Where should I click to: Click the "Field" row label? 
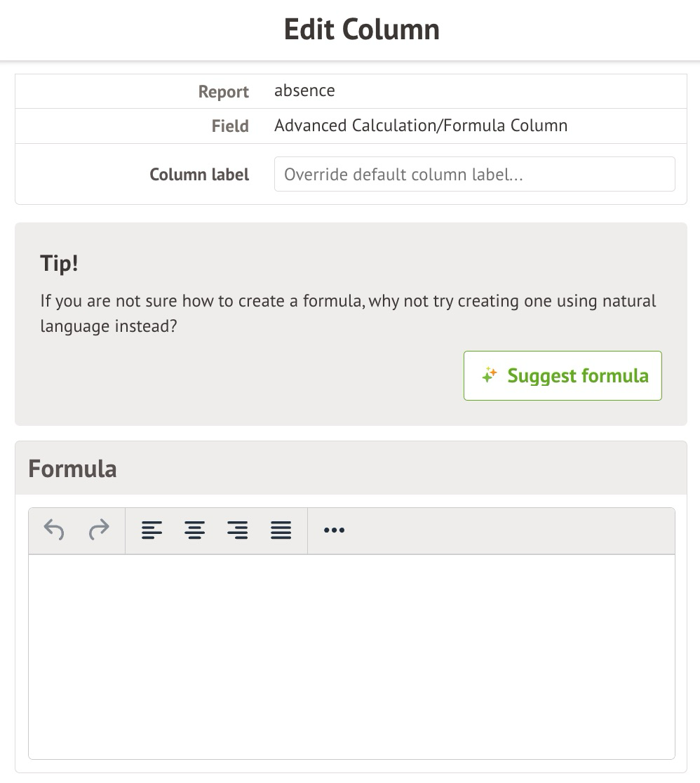pyautogui.click(x=230, y=126)
